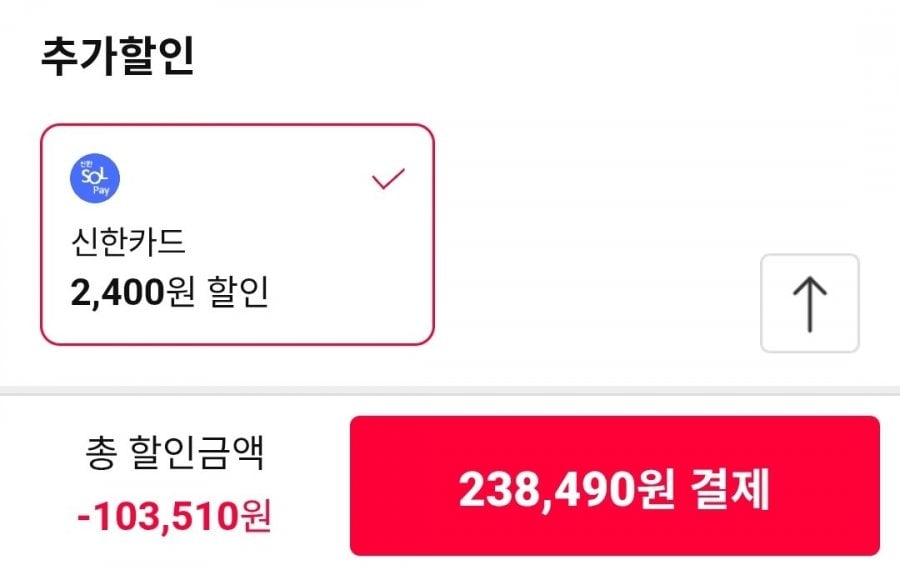The image size is (900, 575).
Task: Tap the upward arrow inside square box
Action: (809, 303)
